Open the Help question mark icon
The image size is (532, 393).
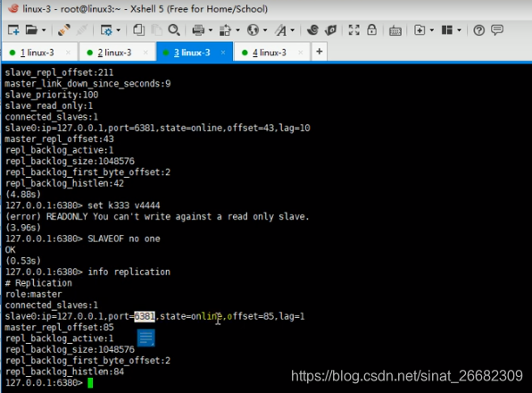478,30
